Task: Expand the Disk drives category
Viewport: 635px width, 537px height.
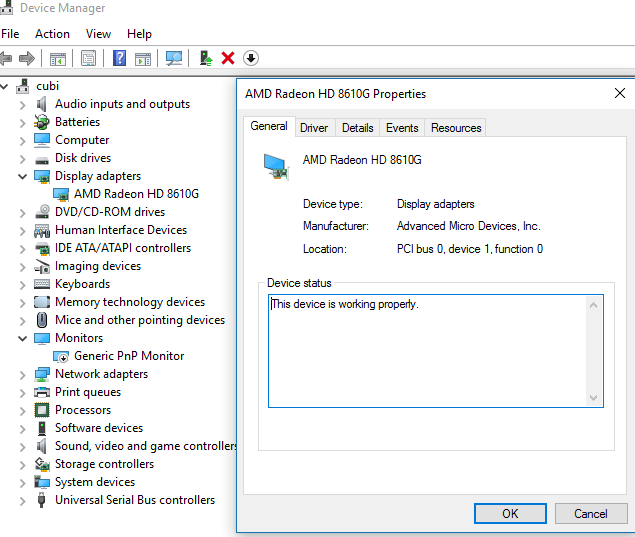Action: click(23, 159)
